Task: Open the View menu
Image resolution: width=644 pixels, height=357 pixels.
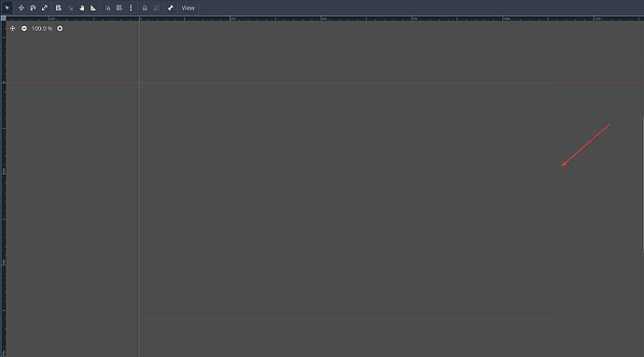Action: (x=189, y=7)
